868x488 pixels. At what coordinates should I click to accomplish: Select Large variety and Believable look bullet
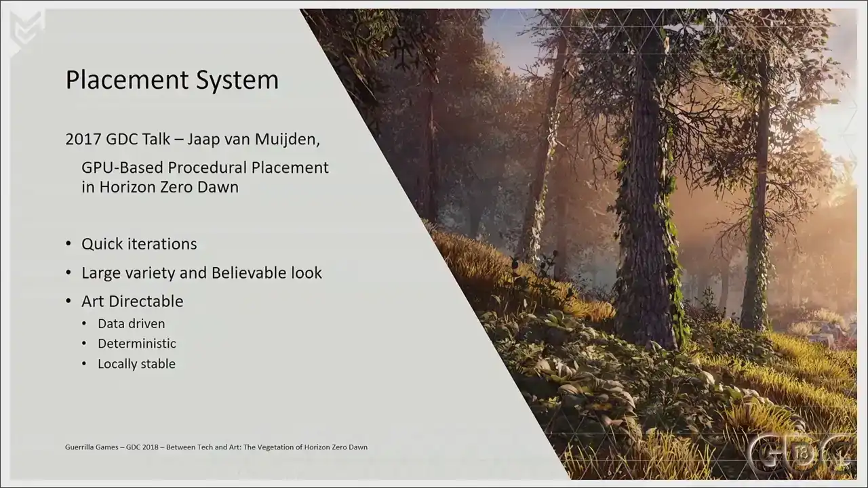pos(201,272)
